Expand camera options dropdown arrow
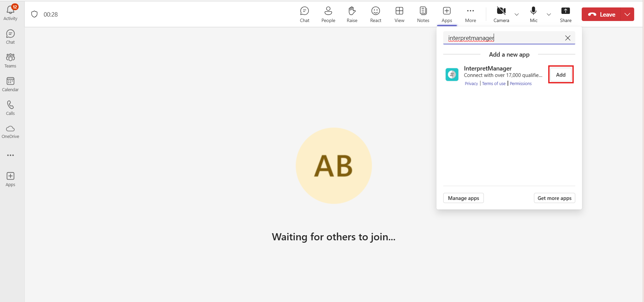 pos(517,15)
